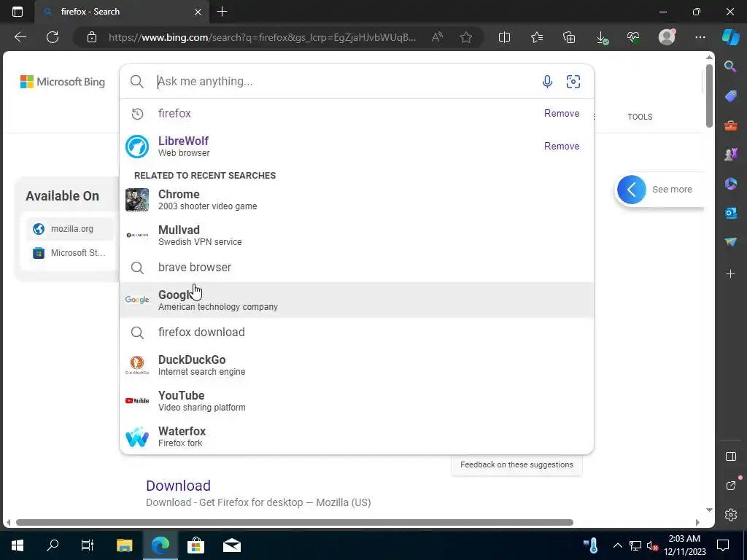Select the firefox - Search tab
747x560 pixels.
(x=122, y=12)
